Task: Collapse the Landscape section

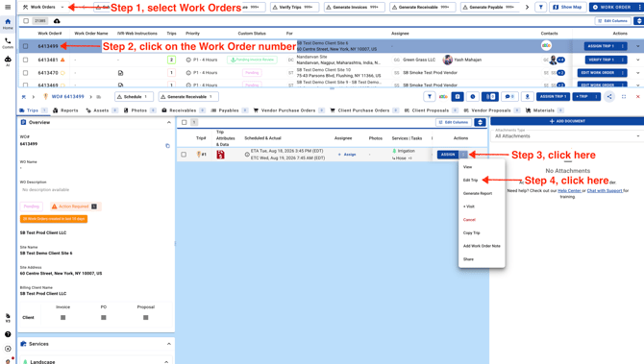Action: (166, 361)
